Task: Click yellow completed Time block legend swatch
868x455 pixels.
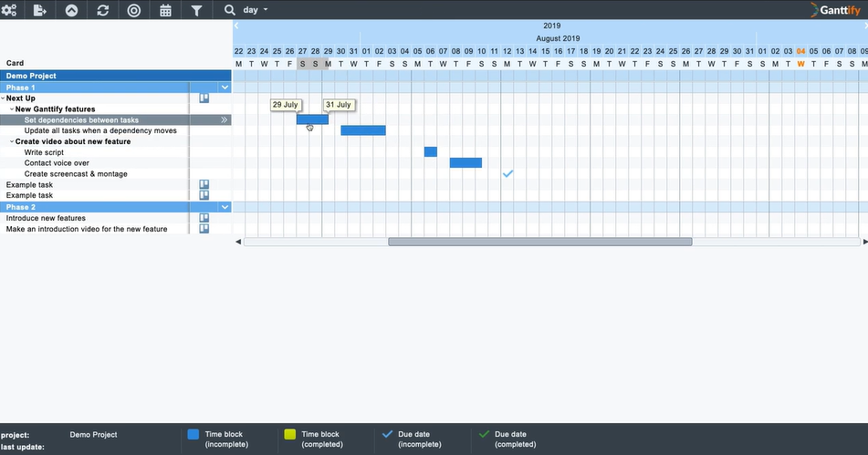Action: pos(289,435)
